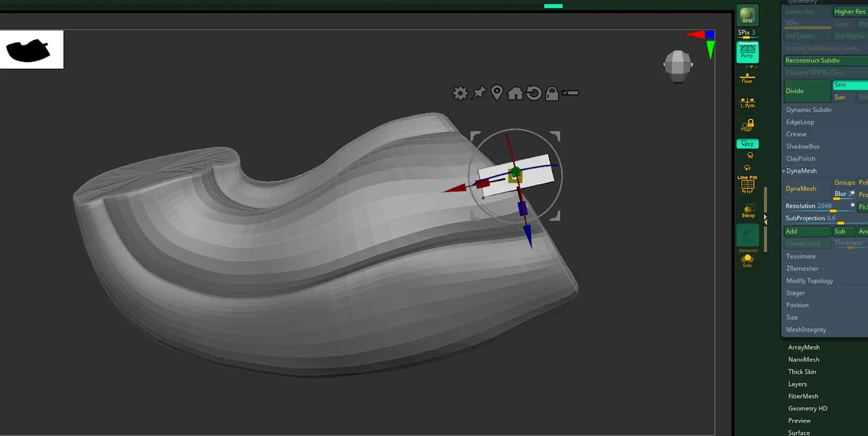Enable L.Sym local symmetry
The image size is (868, 436).
click(x=747, y=103)
